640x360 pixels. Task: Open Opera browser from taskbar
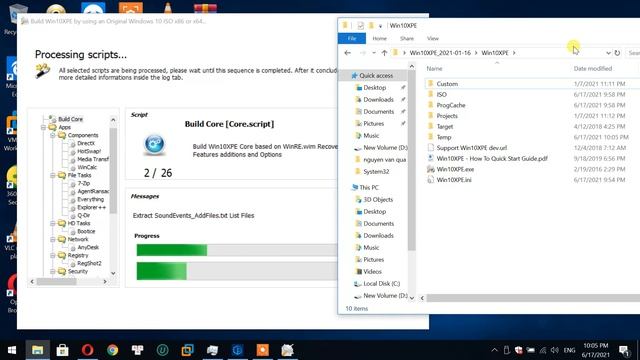pyautogui.click(x=87, y=350)
